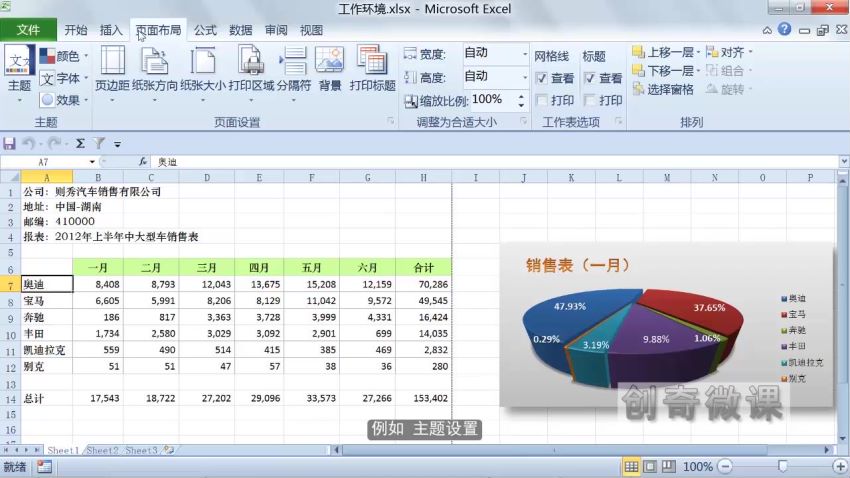This screenshot has width=850, height=478.
Task: Click the 100% zoom level button
Action: (698, 466)
